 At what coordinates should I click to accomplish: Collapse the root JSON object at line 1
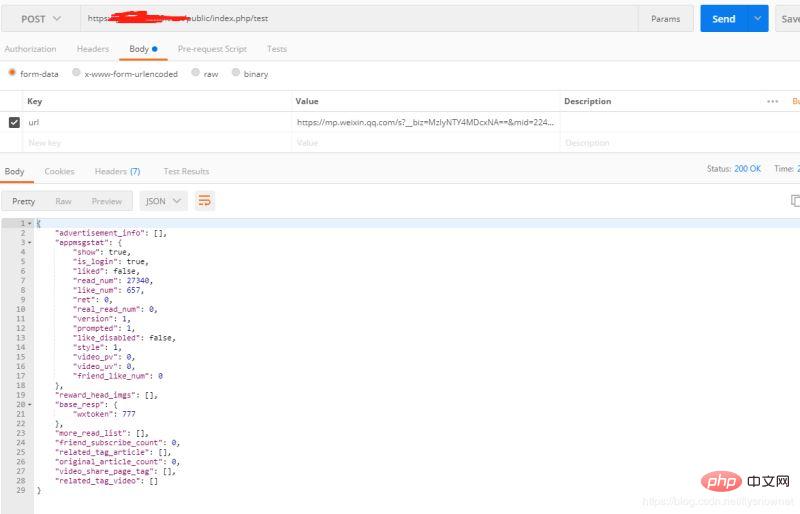click(30, 224)
